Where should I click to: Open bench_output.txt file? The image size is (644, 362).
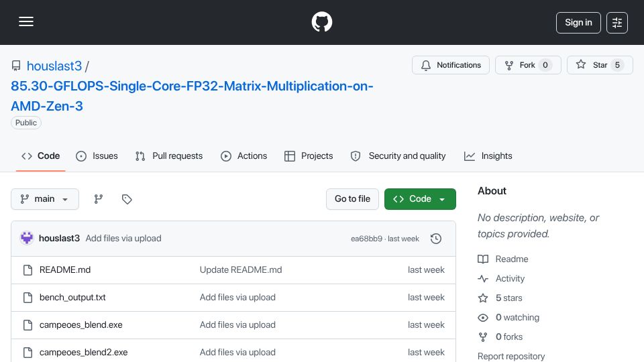pyautogui.click(x=72, y=298)
